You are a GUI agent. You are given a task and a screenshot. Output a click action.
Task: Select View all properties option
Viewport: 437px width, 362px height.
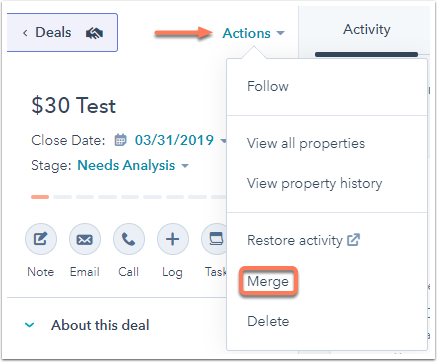[306, 143]
